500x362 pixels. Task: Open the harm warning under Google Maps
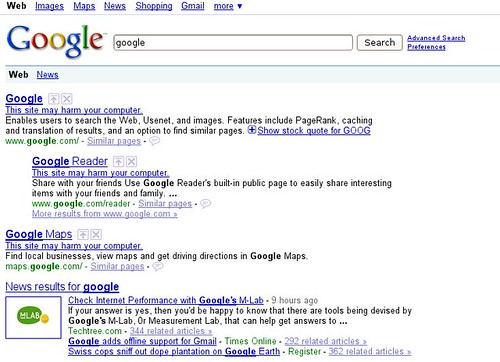click(74, 246)
